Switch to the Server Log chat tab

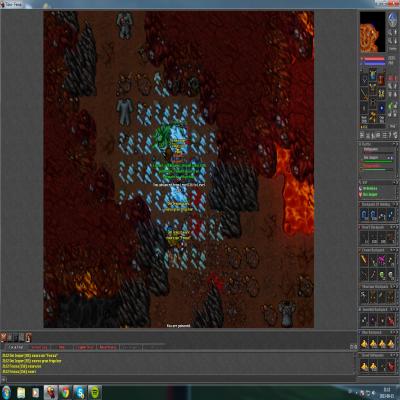pyautogui.click(x=40, y=347)
